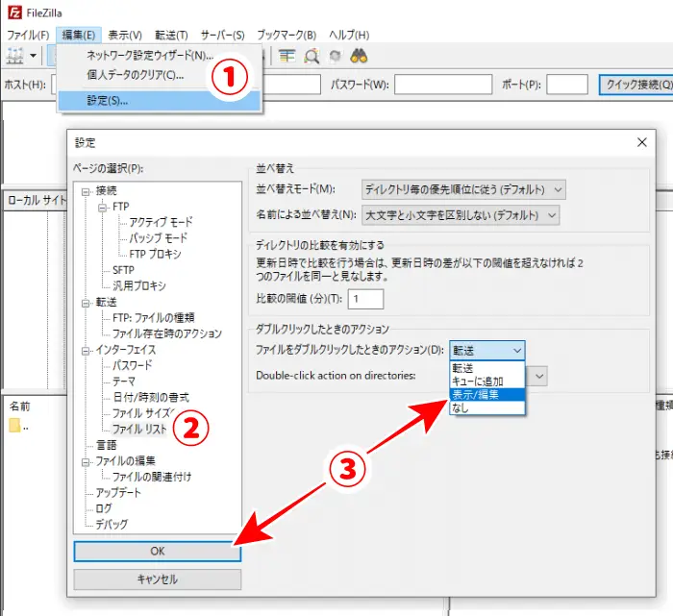Choose 設定(S)... menu entry
The image size is (673, 616).
point(160,101)
